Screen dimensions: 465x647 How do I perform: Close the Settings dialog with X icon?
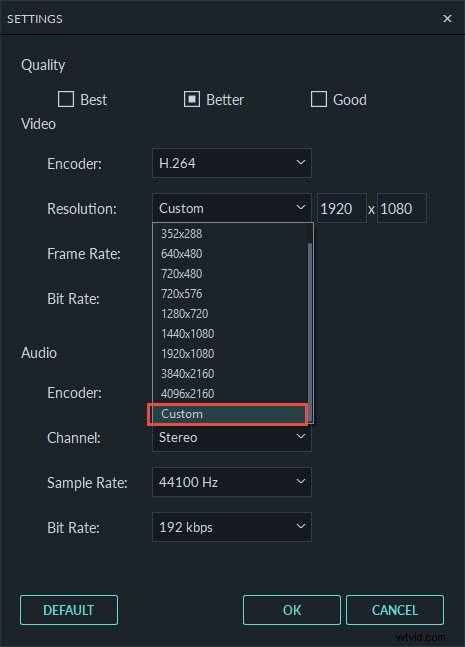pyautogui.click(x=447, y=19)
